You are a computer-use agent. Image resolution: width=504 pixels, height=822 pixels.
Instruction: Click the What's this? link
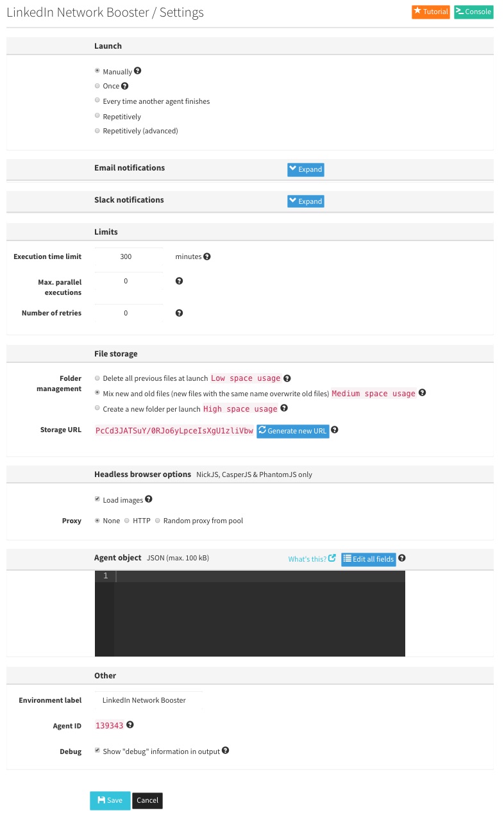[x=307, y=558]
